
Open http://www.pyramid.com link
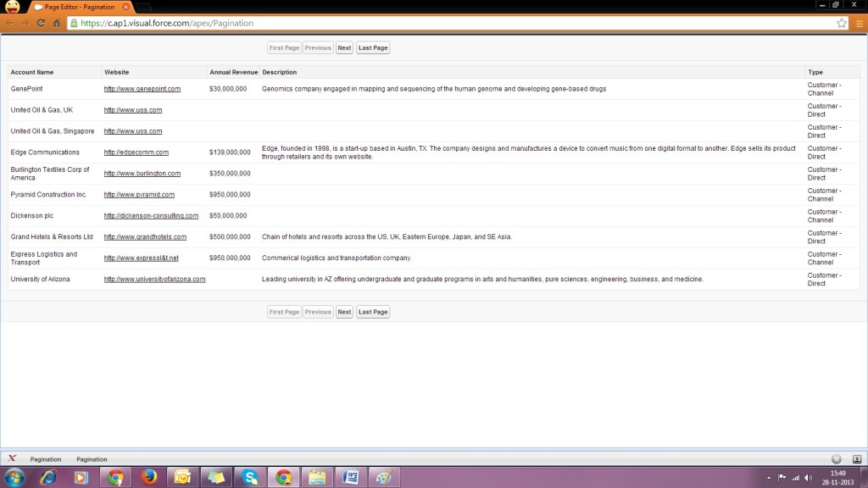click(x=139, y=195)
